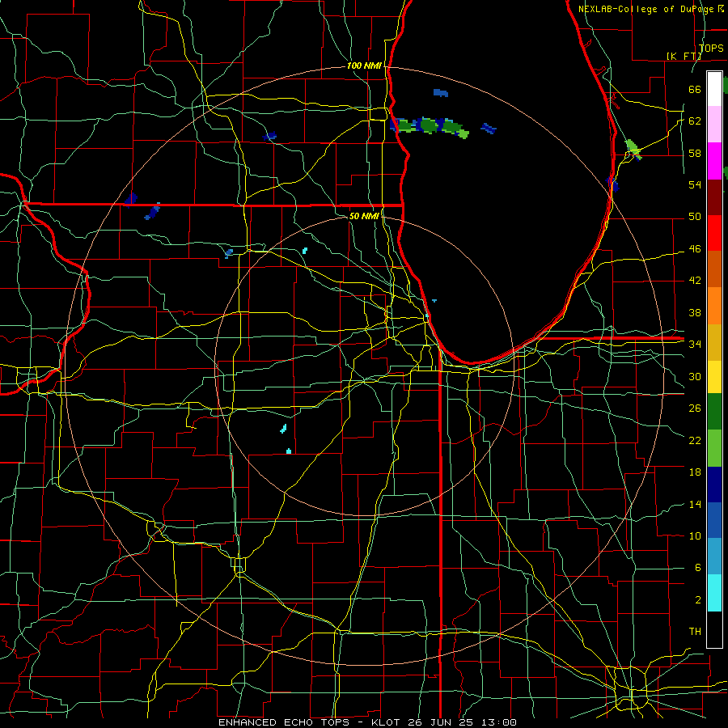Click the legend value '66'
The height and width of the screenshot is (728, 728).
pyautogui.click(x=695, y=89)
